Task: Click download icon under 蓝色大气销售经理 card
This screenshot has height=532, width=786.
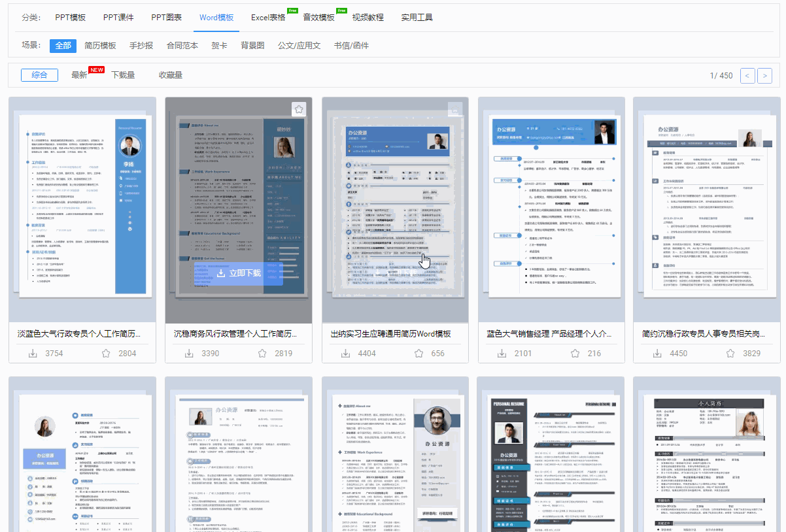Action: click(x=502, y=352)
